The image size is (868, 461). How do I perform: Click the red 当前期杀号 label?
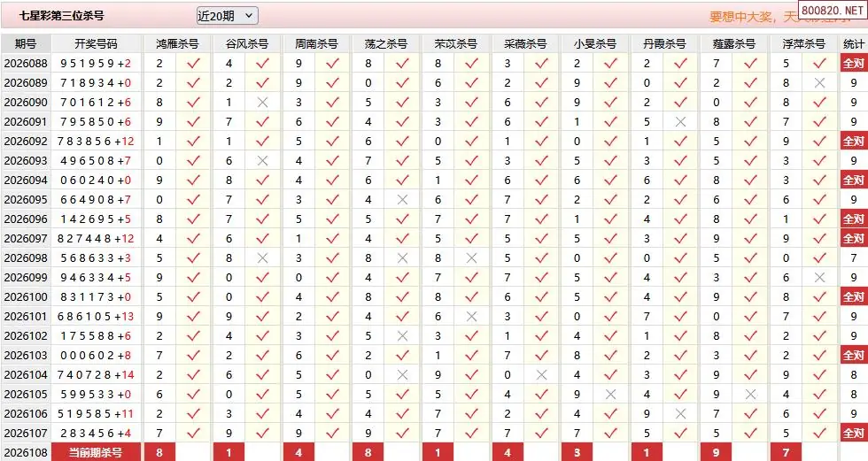(96, 452)
